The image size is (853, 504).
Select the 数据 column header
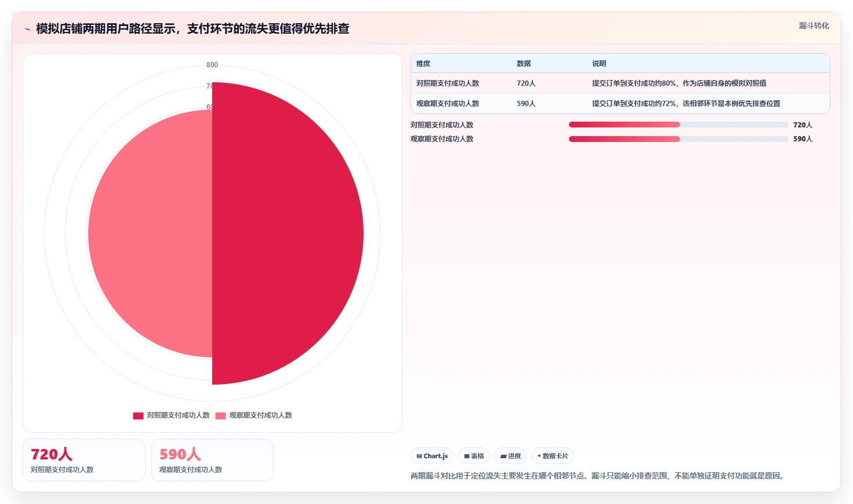pyautogui.click(x=524, y=64)
